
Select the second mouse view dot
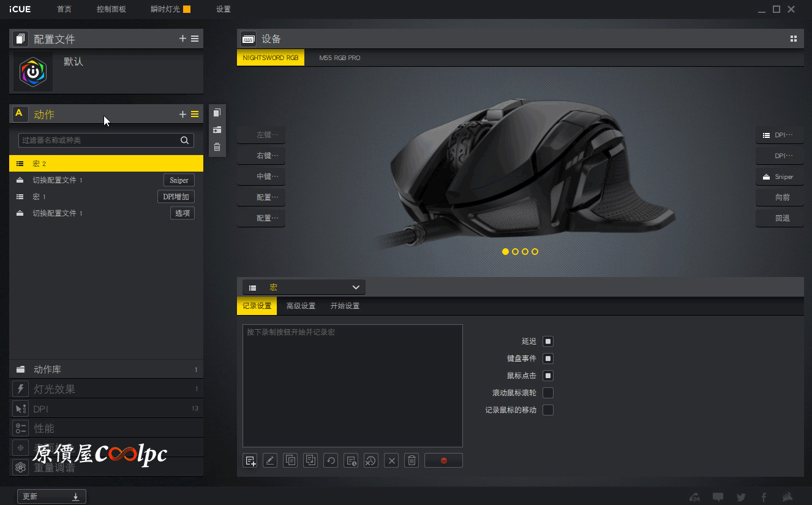click(515, 251)
